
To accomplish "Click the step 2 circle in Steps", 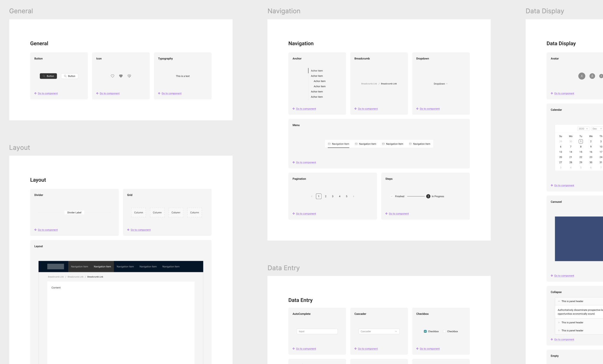I will tap(428, 196).
